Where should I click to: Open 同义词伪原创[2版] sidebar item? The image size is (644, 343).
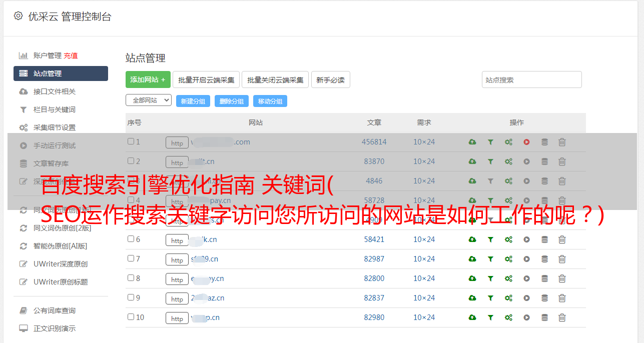pyautogui.click(x=63, y=228)
